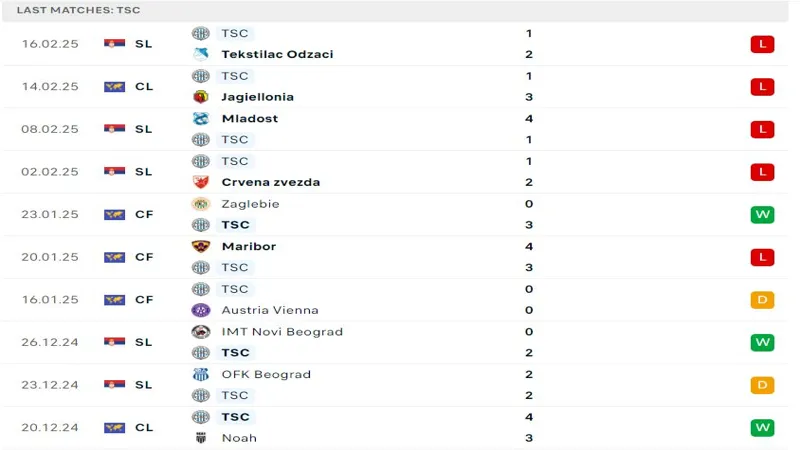Click the orange D badge for Austria Vienna match
The height and width of the screenshot is (450, 800).
click(x=762, y=300)
